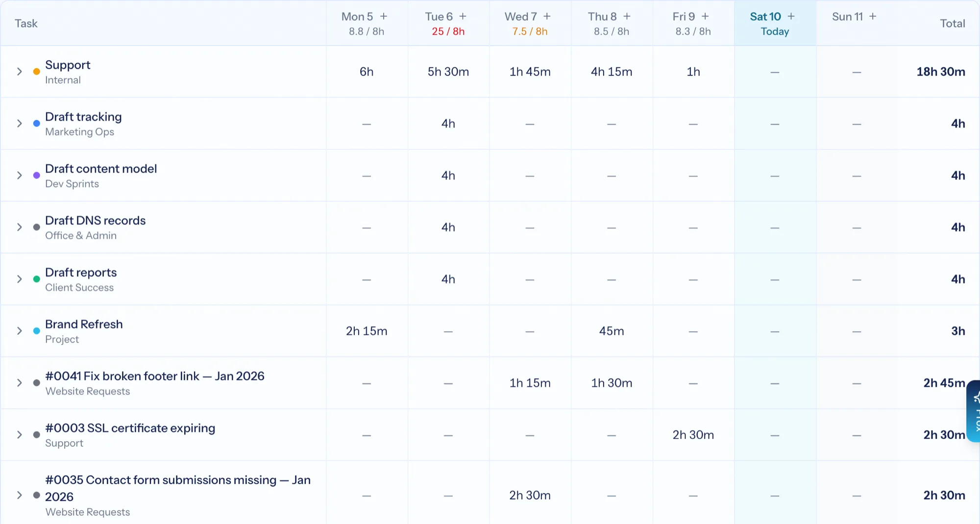The image size is (980, 524).
Task: Click the 2h 30m Contact form cell on Wednesday
Action: pyautogui.click(x=530, y=495)
